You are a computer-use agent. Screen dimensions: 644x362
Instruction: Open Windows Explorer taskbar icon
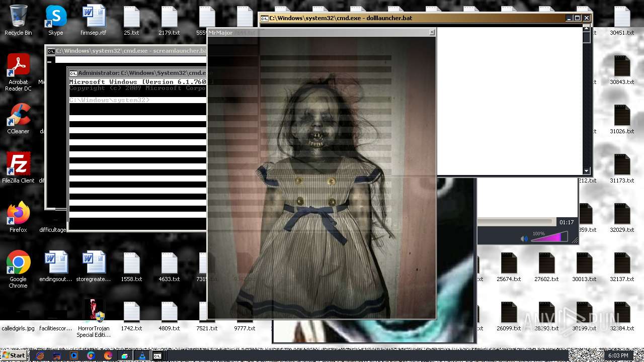click(57, 355)
